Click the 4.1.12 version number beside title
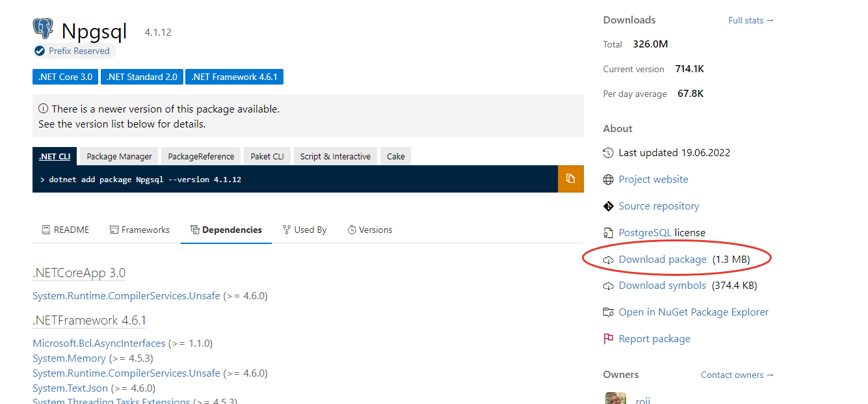The width and height of the screenshot is (868, 404). coord(158,33)
